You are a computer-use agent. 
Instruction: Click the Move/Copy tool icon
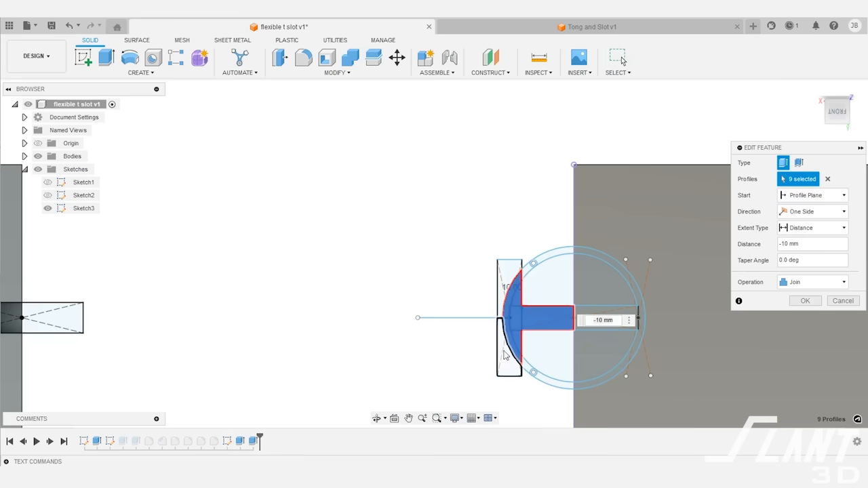(396, 58)
